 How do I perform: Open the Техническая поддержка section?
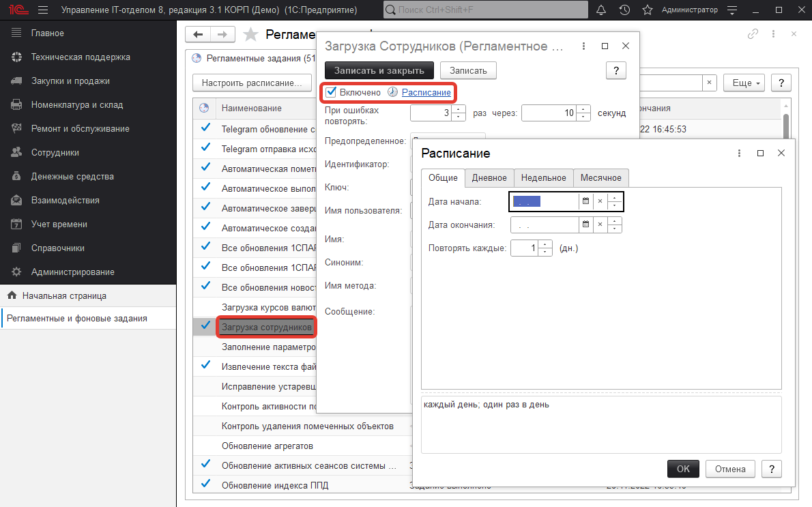pos(81,57)
